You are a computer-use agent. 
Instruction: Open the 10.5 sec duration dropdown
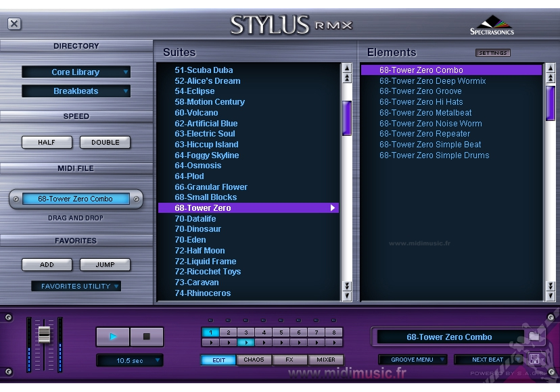[x=130, y=360]
